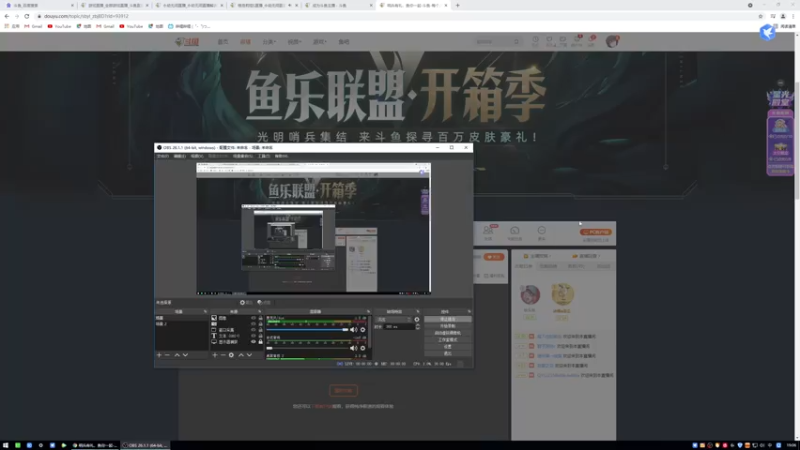The height and width of the screenshot is (450, 800).
Task: Expand the 分类 dropdown in Douyu navigation
Action: (x=269, y=42)
